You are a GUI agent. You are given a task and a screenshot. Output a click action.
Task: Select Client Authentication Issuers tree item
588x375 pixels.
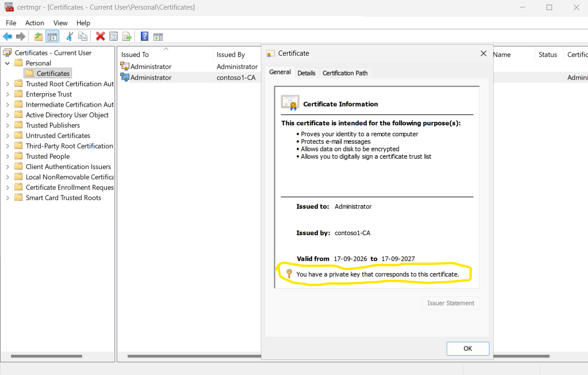pos(68,167)
